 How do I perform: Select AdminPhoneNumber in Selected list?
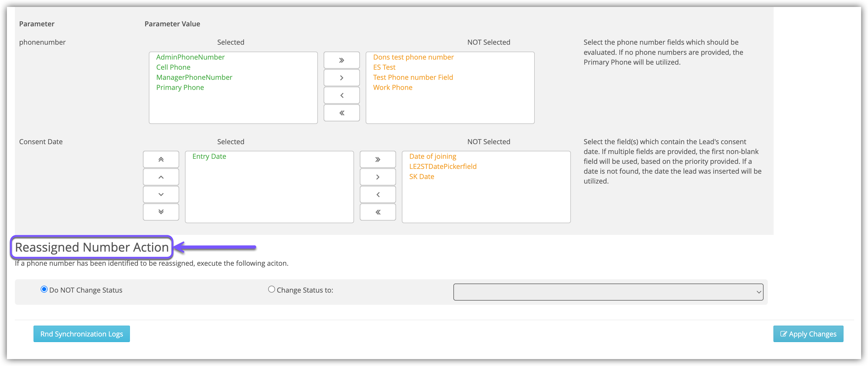pos(190,57)
